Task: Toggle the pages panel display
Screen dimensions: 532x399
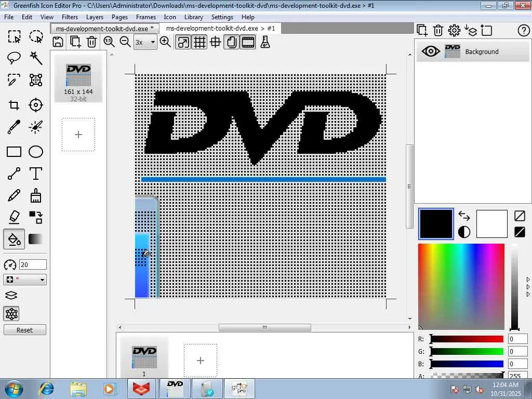Action: (231, 43)
